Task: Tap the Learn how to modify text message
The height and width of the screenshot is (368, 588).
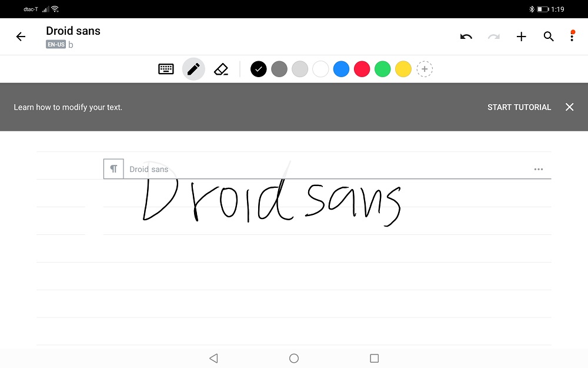Action: tap(68, 107)
